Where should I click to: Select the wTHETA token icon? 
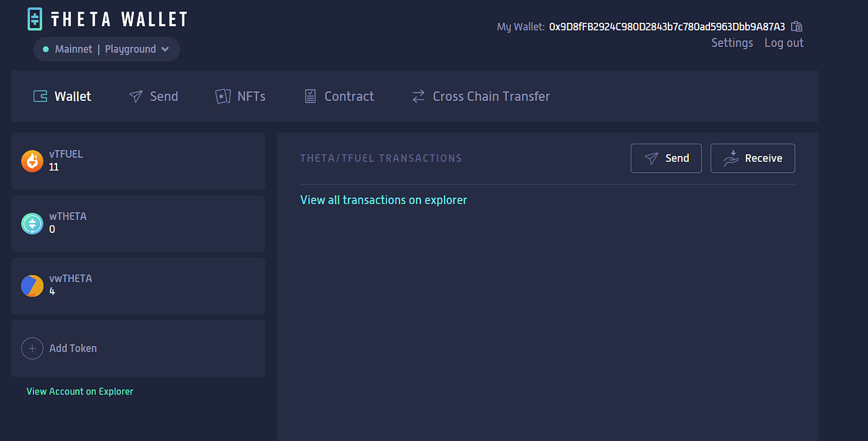pyautogui.click(x=32, y=224)
